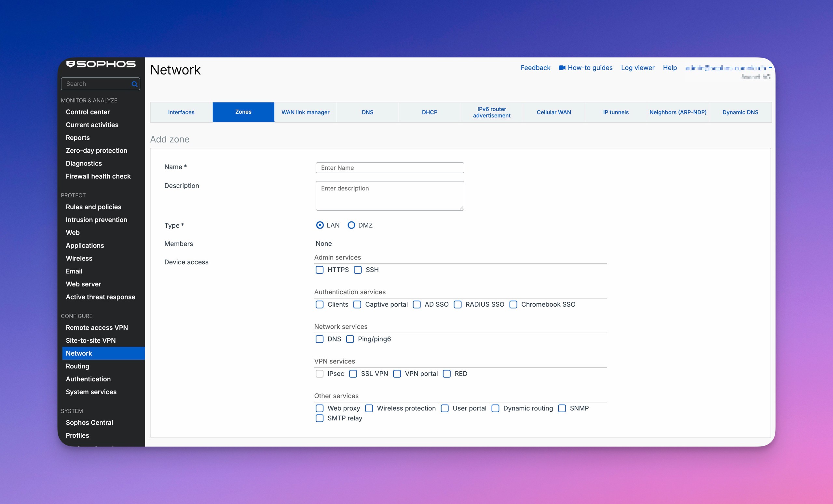The width and height of the screenshot is (833, 504).
Task: Enable HTTPS admin service checkbox
Action: tap(320, 270)
